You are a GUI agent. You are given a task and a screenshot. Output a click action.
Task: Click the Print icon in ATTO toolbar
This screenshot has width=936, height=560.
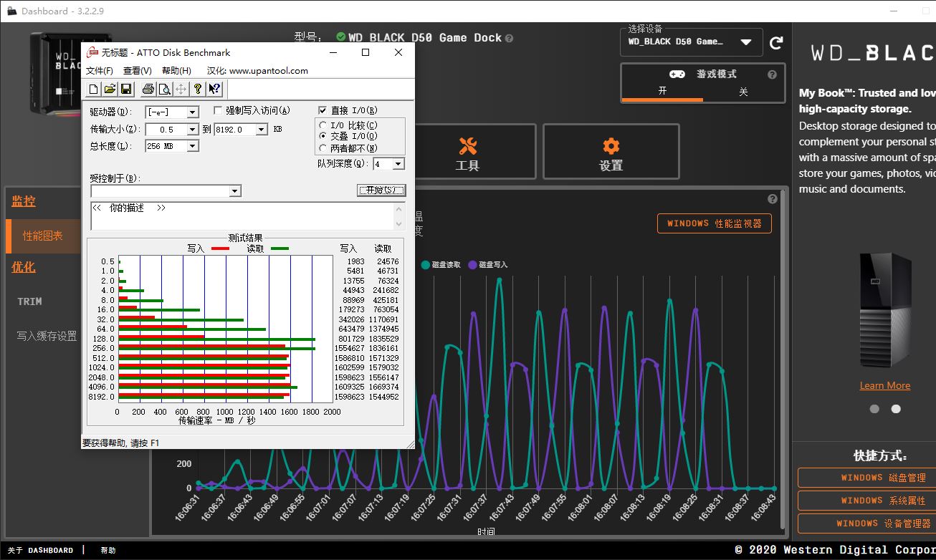148,89
